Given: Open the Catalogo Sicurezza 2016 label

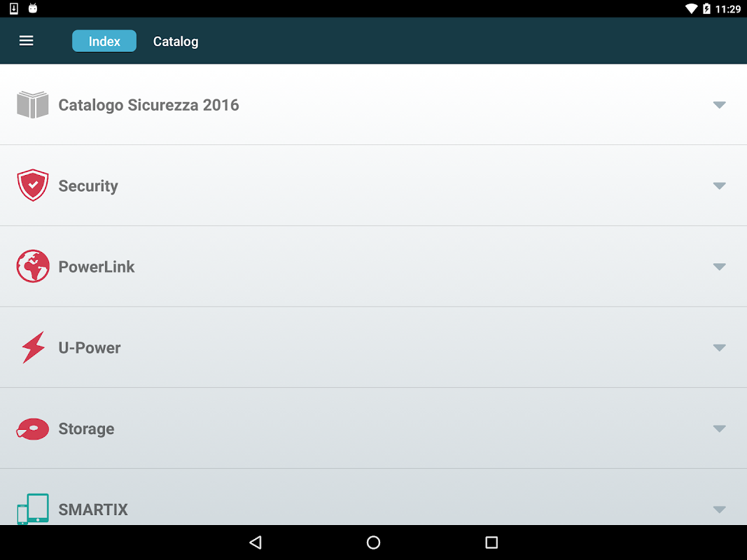Looking at the screenshot, I should click(x=148, y=105).
